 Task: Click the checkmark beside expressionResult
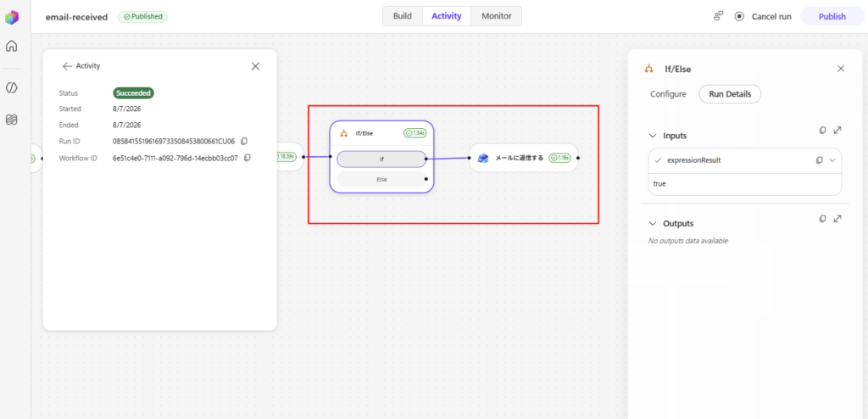(x=658, y=160)
